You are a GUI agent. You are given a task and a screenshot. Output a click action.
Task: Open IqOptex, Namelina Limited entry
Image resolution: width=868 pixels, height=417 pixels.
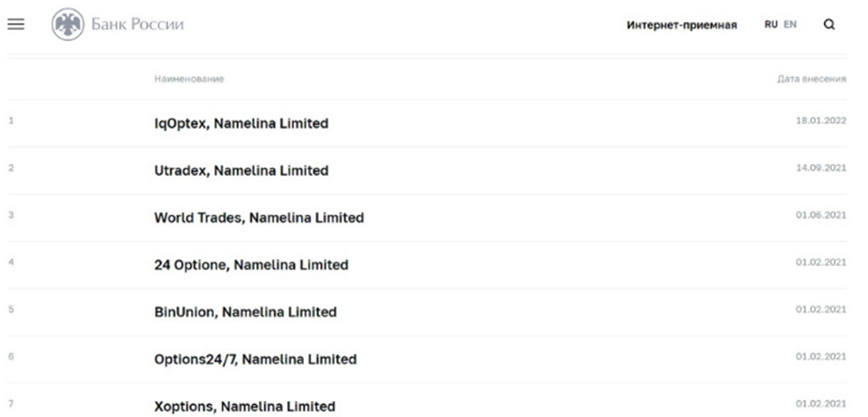[241, 123]
